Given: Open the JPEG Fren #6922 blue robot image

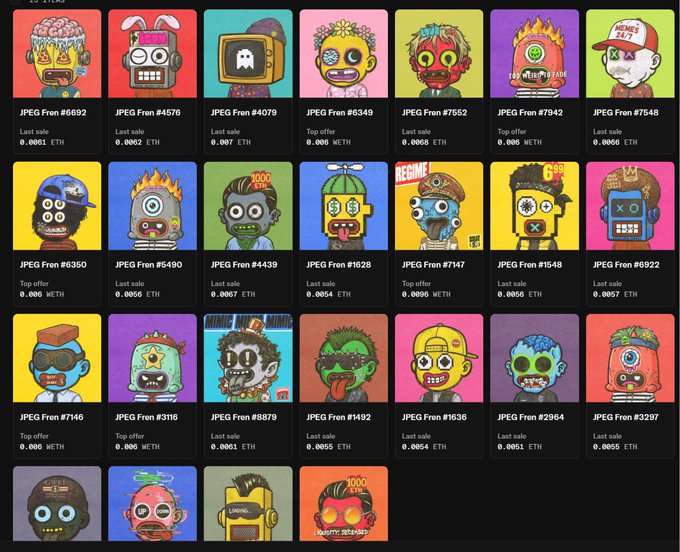Looking at the screenshot, I should (x=630, y=206).
